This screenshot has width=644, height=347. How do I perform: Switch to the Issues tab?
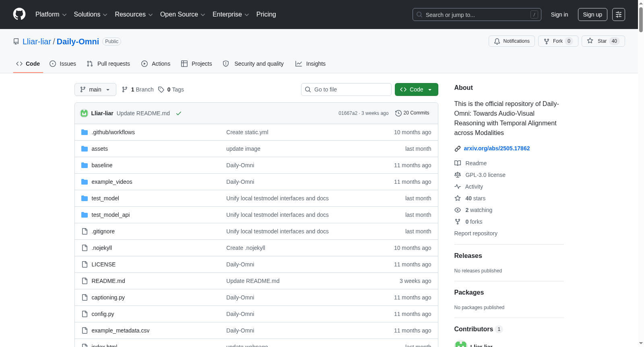pos(63,64)
